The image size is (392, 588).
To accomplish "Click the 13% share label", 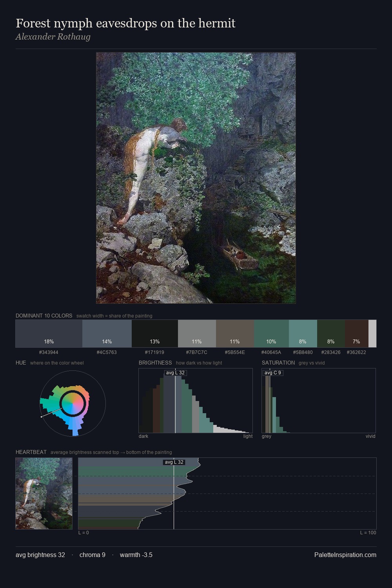I will pos(155,342).
